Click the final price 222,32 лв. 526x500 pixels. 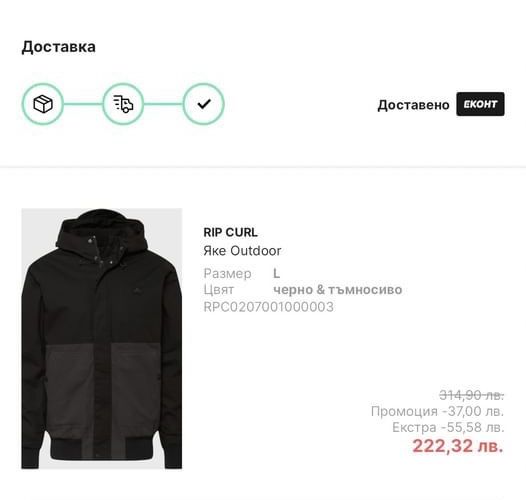click(458, 446)
